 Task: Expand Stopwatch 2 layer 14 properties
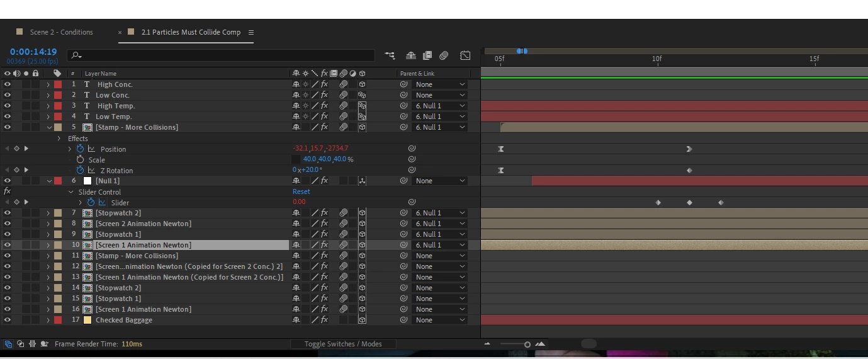[x=48, y=288]
